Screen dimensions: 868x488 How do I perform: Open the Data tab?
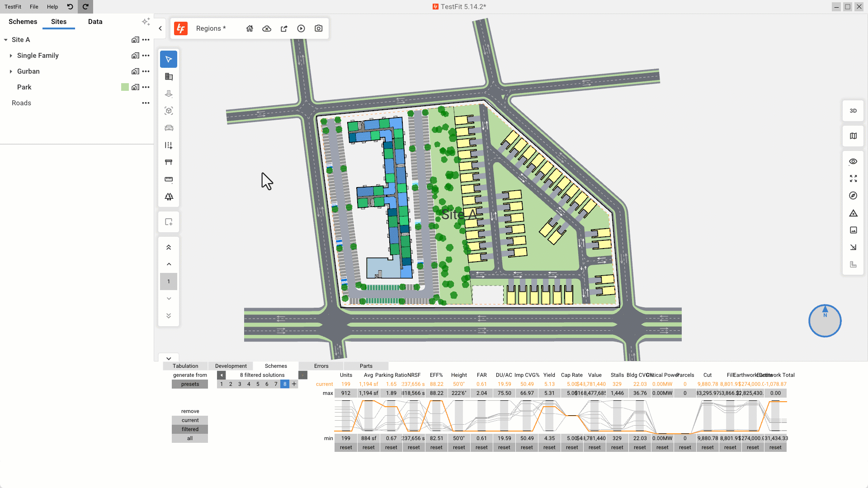pos(95,22)
